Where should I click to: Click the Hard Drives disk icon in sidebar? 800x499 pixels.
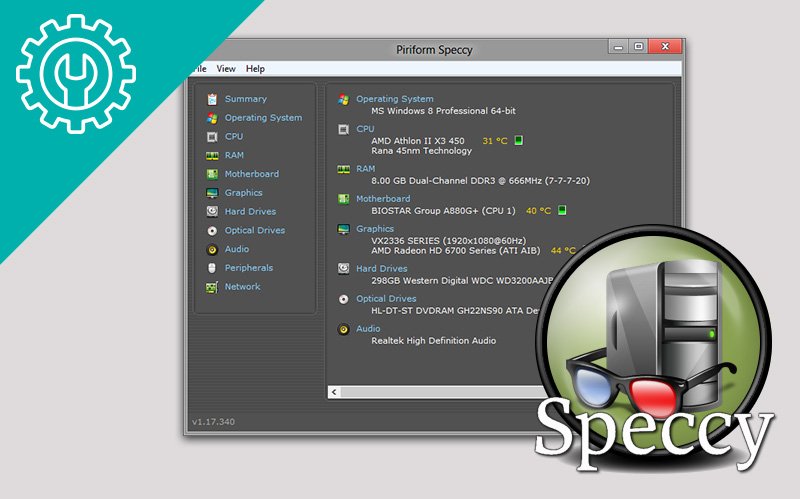click(x=212, y=212)
